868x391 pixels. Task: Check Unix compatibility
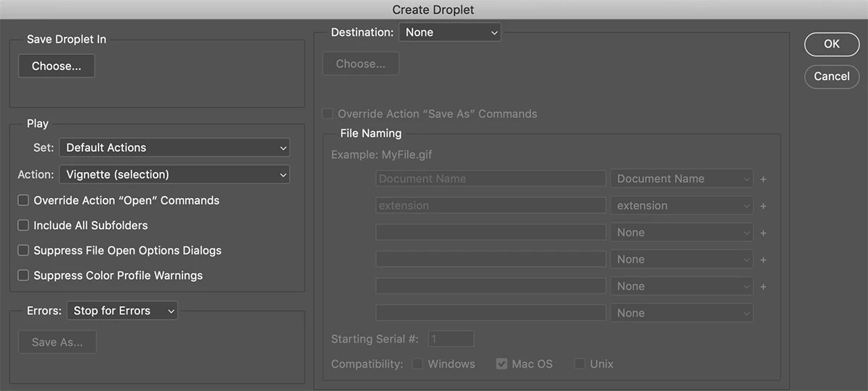click(579, 364)
